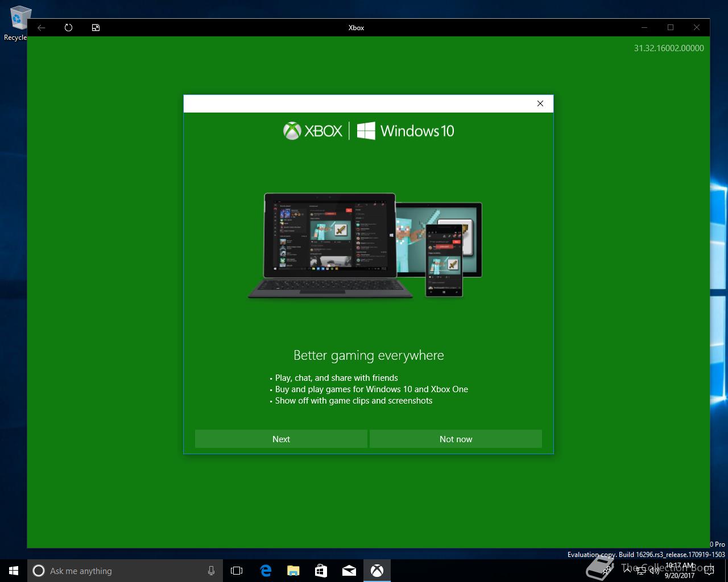Image resolution: width=728 pixels, height=582 pixels.
Task: Go back using the Xbox title bar arrow
Action: click(42, 27)
